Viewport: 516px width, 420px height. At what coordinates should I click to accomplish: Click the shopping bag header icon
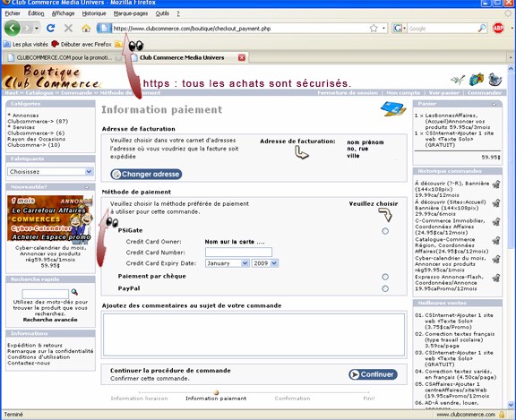coord(477,80)
